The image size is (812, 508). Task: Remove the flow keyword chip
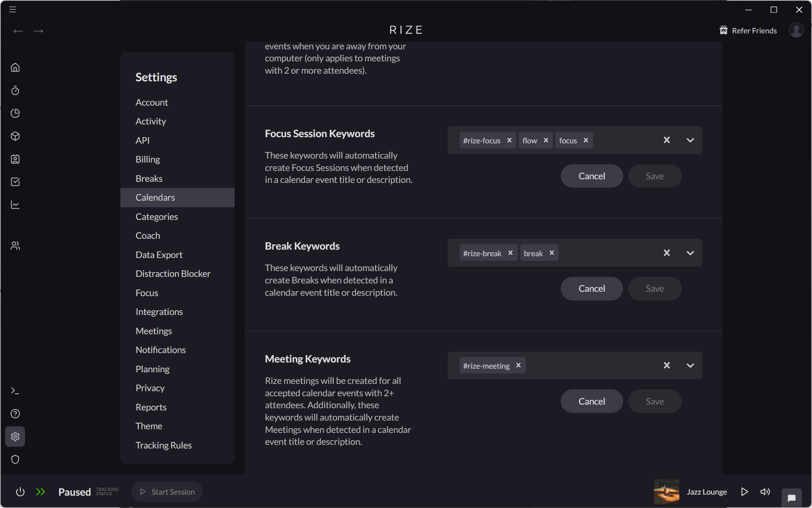[546, 140]
